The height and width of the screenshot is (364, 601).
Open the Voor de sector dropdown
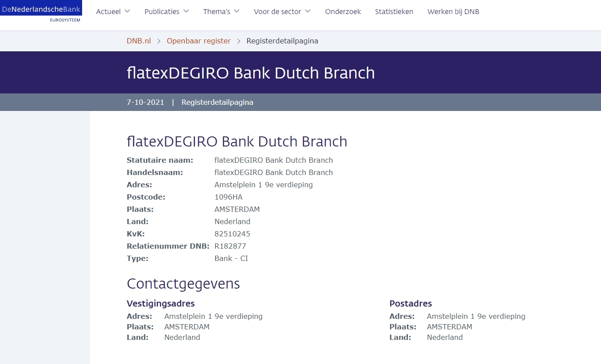[x=282, y=12]
